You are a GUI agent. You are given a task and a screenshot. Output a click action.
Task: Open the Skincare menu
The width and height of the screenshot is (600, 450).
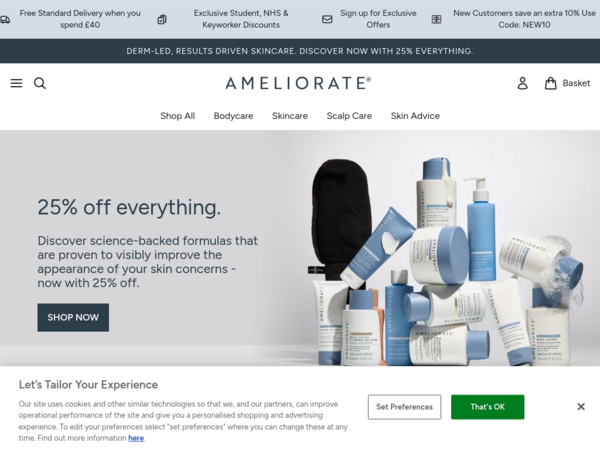click(x=290, y=116)
